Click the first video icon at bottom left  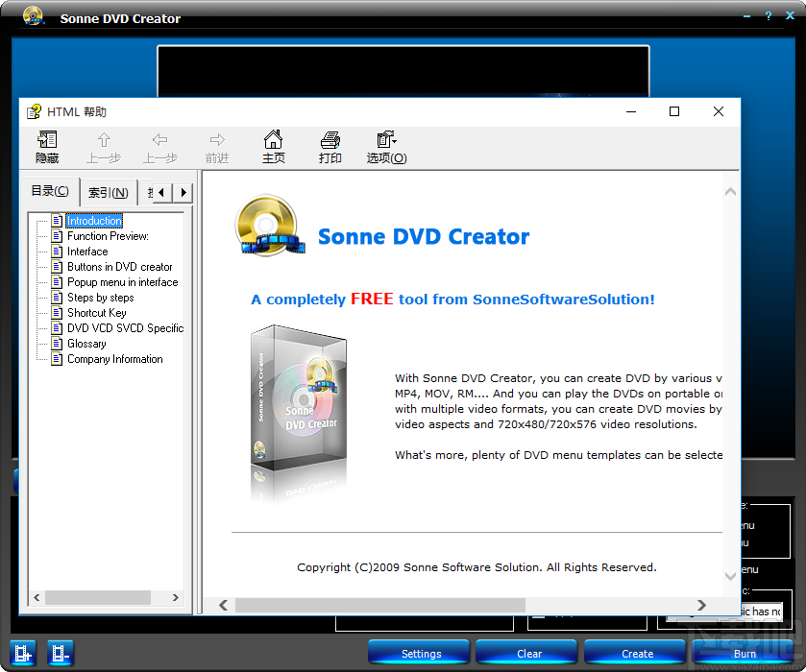(x=22, y=653)
